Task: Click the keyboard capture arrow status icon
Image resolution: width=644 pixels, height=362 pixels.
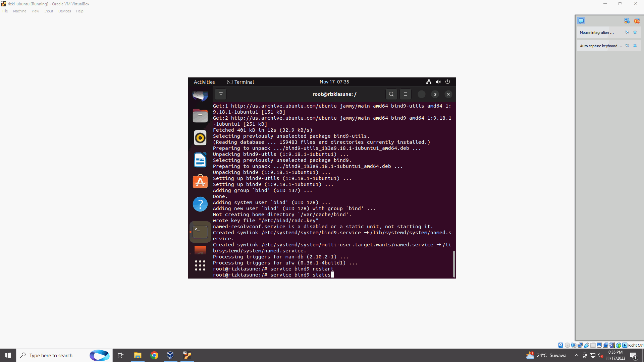Action: click(625, 345)
